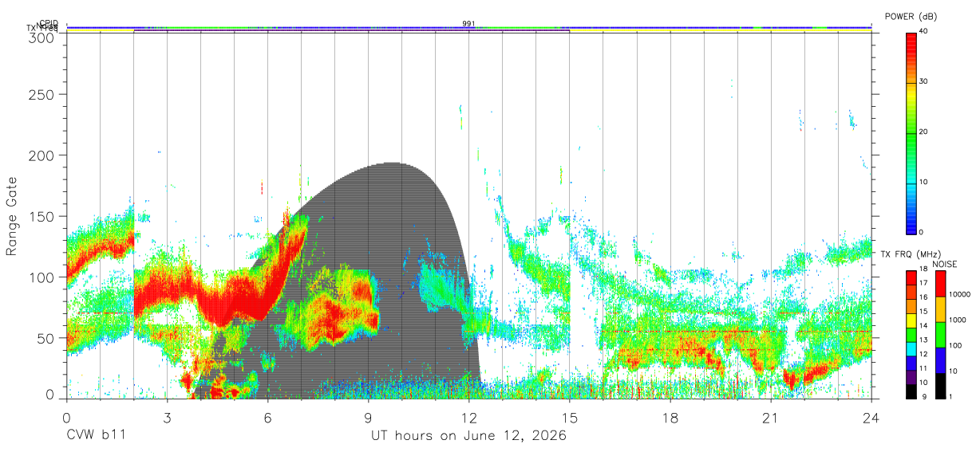Click the Range Gate axis label
This screenshot has width=980, height=452.
[x=12, y=216]
